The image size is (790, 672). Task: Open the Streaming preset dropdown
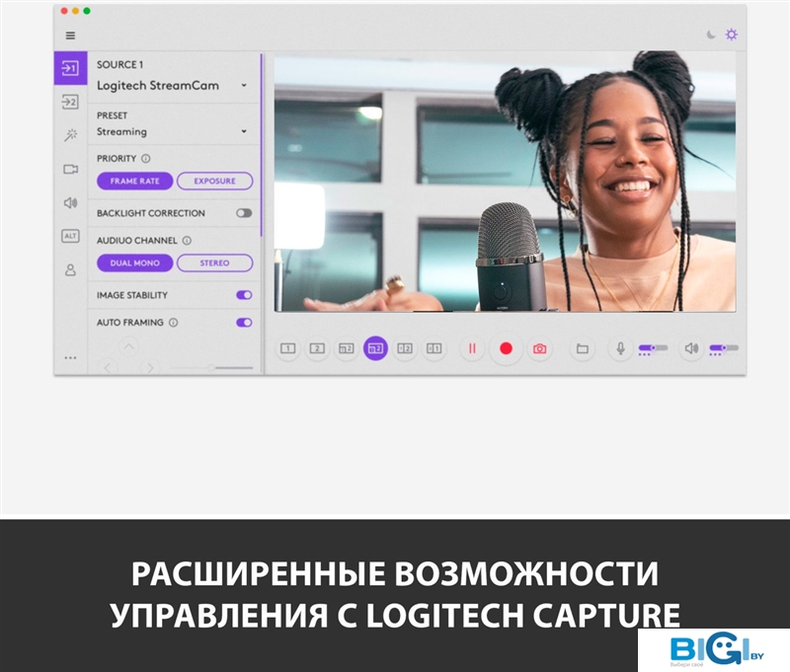(243, 132)
